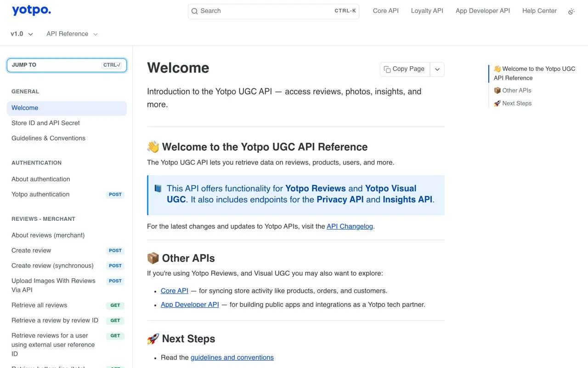This screenshot has height=368, width=588.
Task: Follow the Core API link in Other APIs
Action: pos(175,291)
